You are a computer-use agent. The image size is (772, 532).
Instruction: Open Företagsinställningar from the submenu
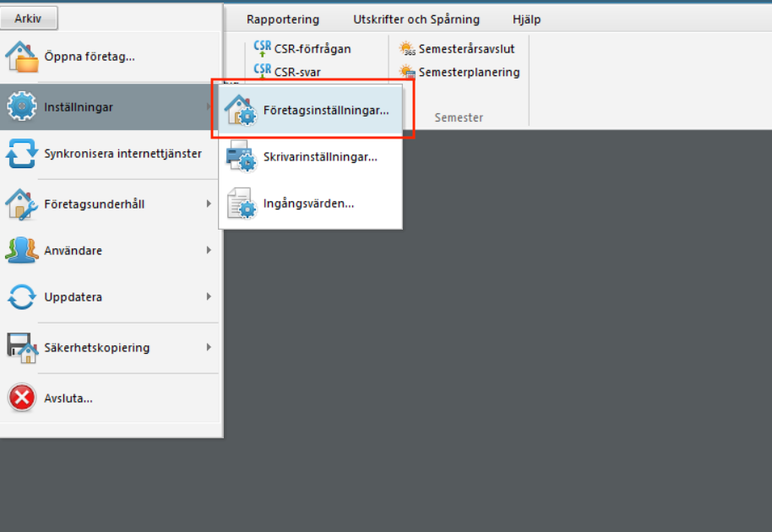click(x=325, y=110)
